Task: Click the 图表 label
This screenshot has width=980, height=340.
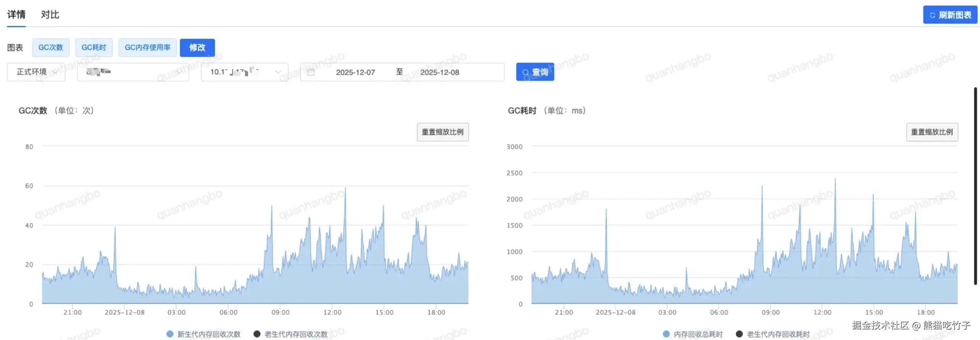Action: tap(15, 48)
